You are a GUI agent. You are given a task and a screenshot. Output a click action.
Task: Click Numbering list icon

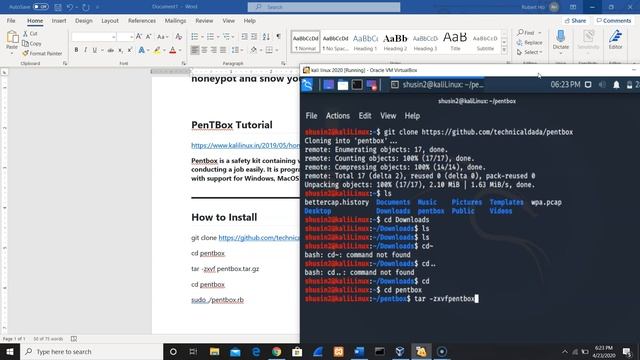[x=210, y=37]
